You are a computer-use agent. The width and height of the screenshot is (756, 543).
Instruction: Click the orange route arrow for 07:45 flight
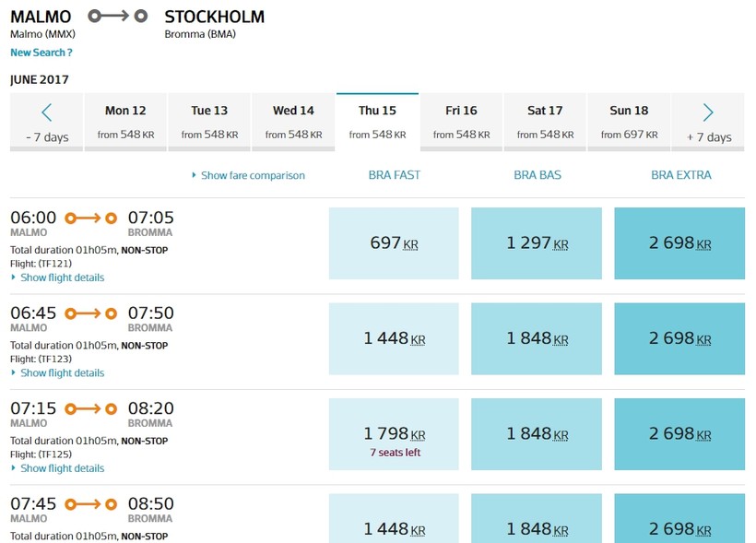[91, 504]
